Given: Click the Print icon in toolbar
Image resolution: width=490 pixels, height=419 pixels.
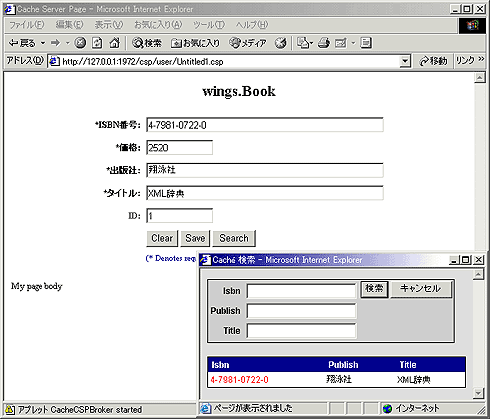Looking at the screenshot, I should pyautogui.click(x=324, y=43).
